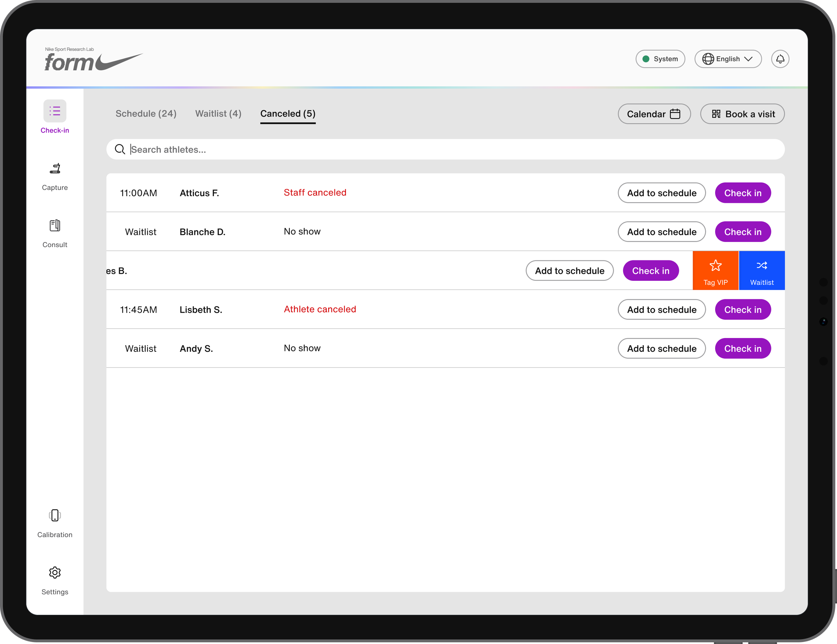
Task: Check in Andy S.
Action: pos(743,348)
